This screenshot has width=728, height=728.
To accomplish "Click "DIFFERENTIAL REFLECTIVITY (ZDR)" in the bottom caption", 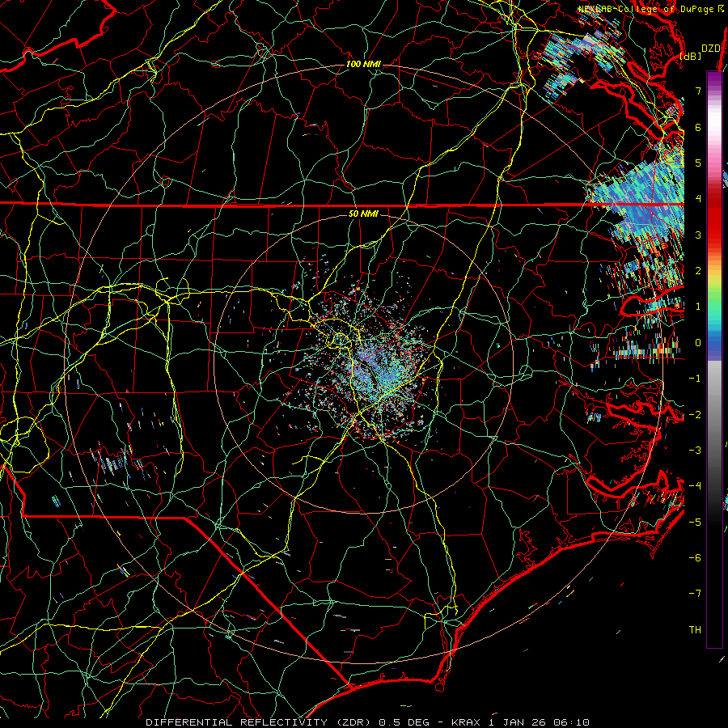I will click(x=258, y=722).
